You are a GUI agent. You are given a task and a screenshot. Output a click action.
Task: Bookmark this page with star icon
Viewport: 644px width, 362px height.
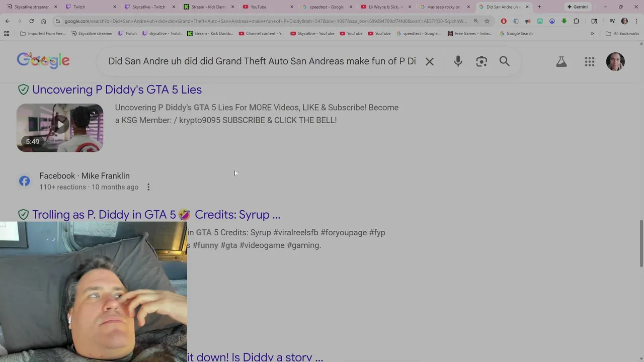(x=487, y=21)
